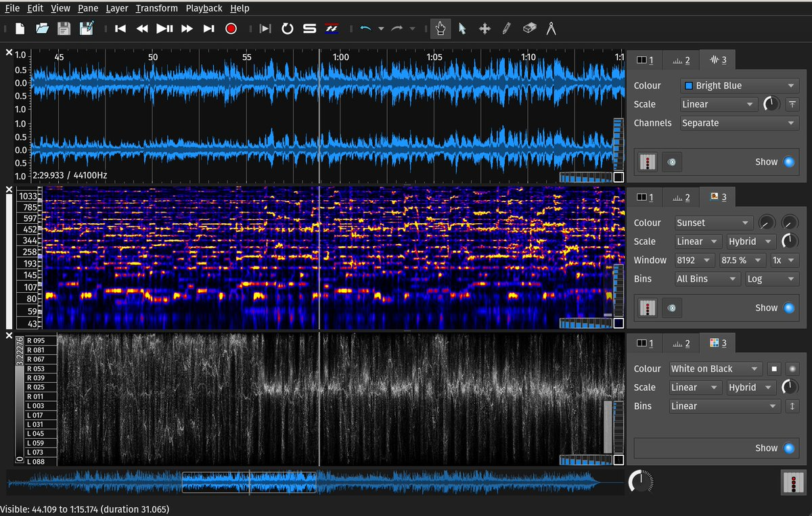Open the Window size dropdown showing 8192

tap(694, 260)
